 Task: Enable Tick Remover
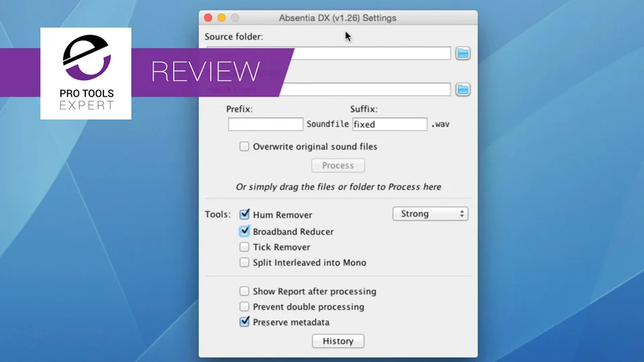(x=244, y=247)
